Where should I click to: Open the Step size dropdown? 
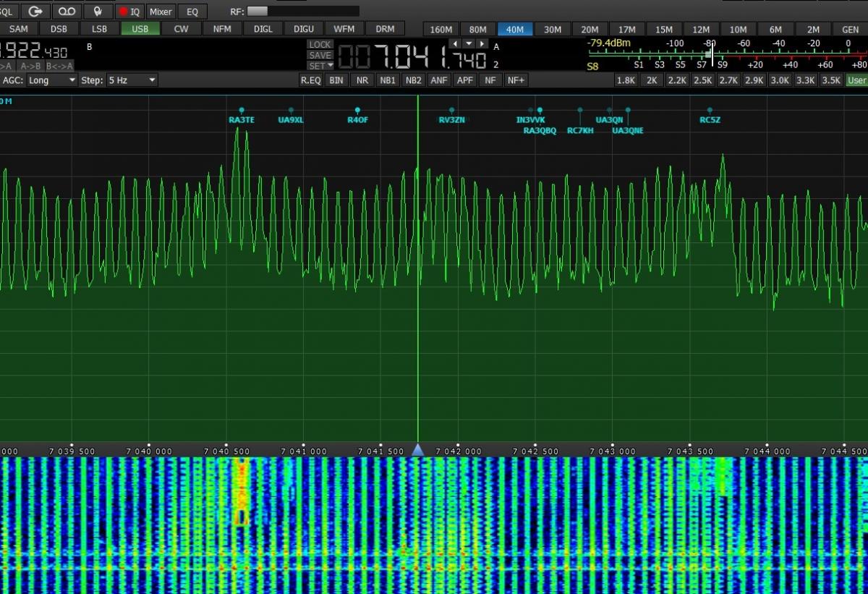[x=131, y=80]
